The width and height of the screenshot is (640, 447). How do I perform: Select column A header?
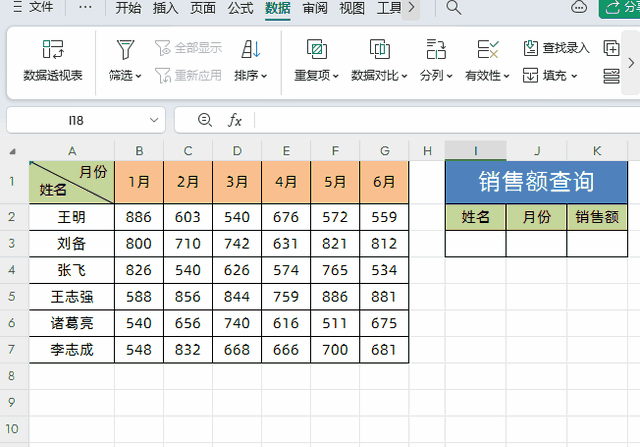coord(72,151)
